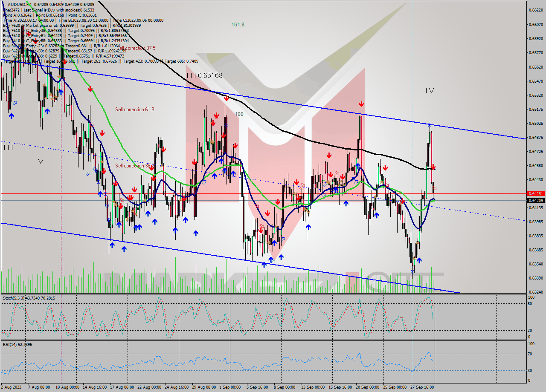
Task: Select the red sell arrow beside the latest candle
Action: tap(433, 168)
